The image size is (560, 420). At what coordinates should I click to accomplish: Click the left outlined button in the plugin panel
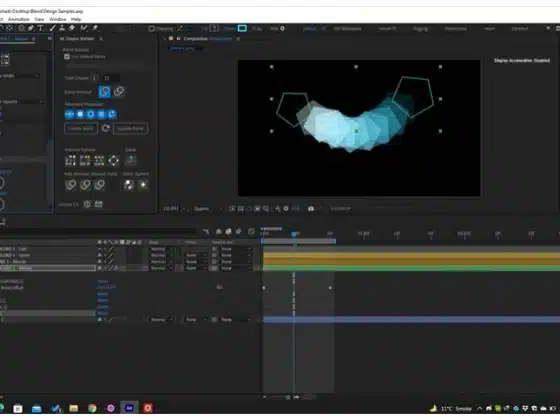pyautogui.click(x=81, y=129)
